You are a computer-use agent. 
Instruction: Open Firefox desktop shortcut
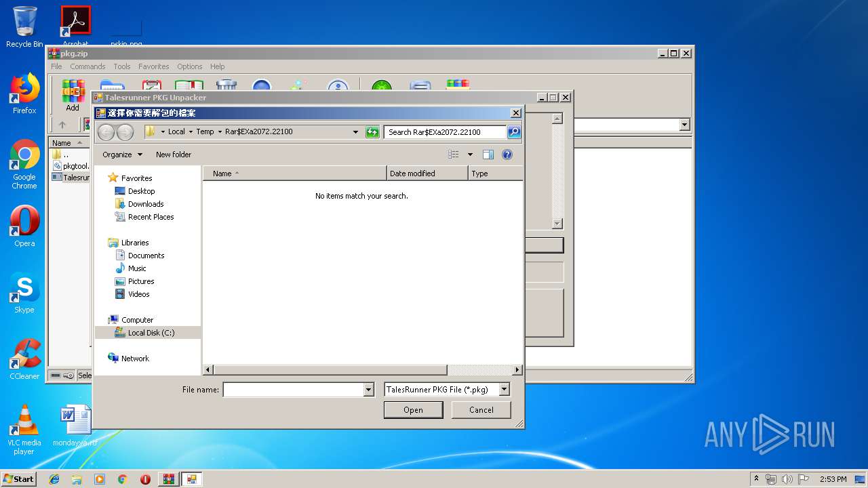[x=24, y=94]
